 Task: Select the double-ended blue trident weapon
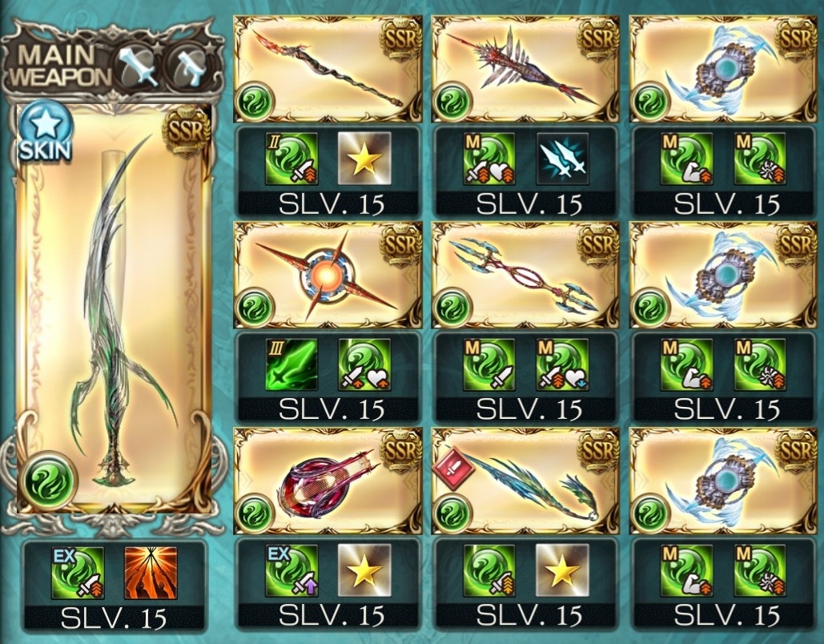click(x=525, y=275)
